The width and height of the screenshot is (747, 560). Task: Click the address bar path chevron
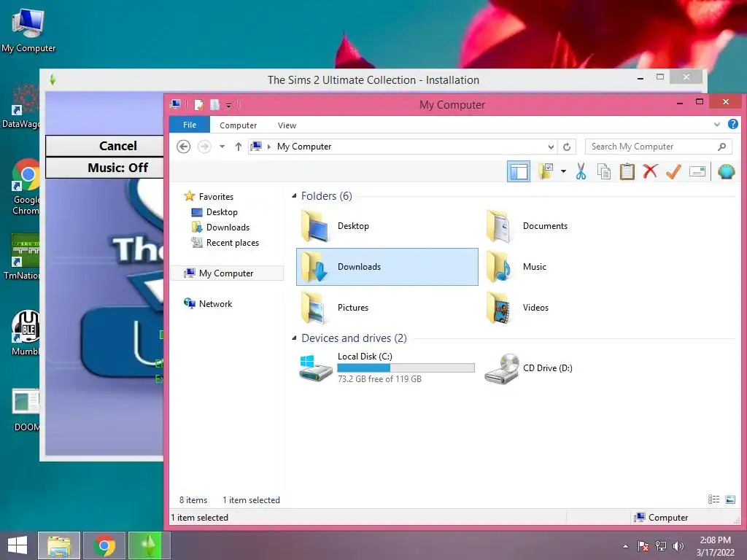click(x=269, y=147)
